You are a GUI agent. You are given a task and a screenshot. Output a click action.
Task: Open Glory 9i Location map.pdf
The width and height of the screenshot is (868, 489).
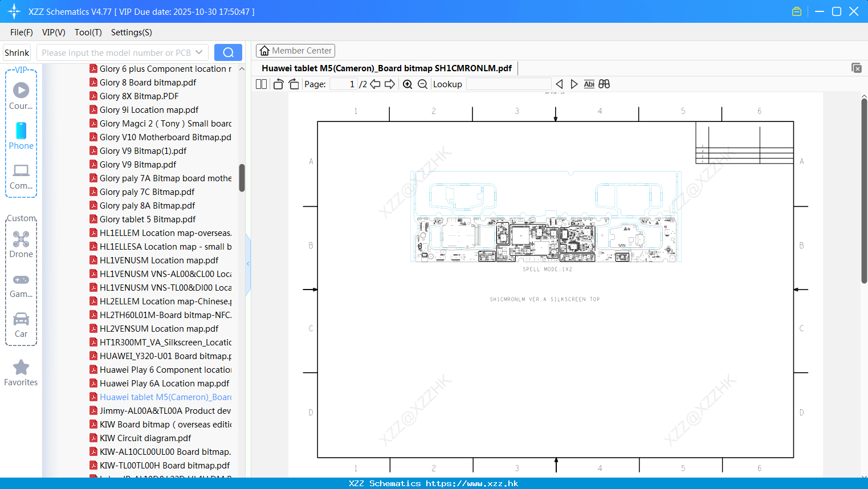pos(144,110)
